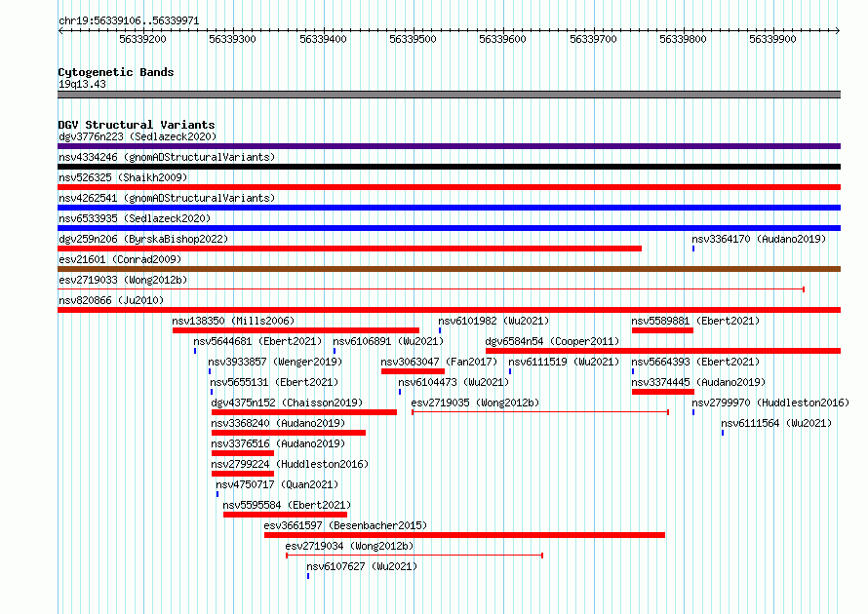
Task: Click the chr19:56339106..56339971 coordinates text
Action: (x=129, y=20)
